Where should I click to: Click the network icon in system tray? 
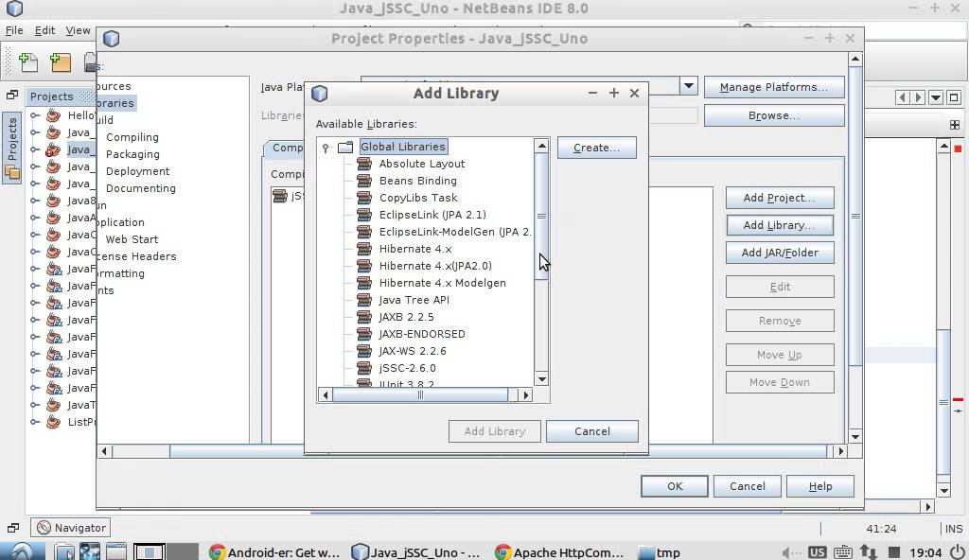[x=869, y=552]
